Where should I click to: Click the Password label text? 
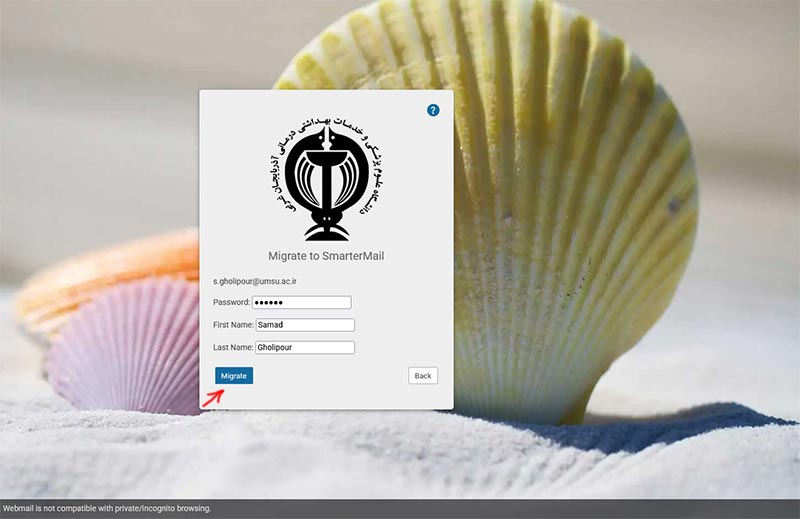click(231, 302)
